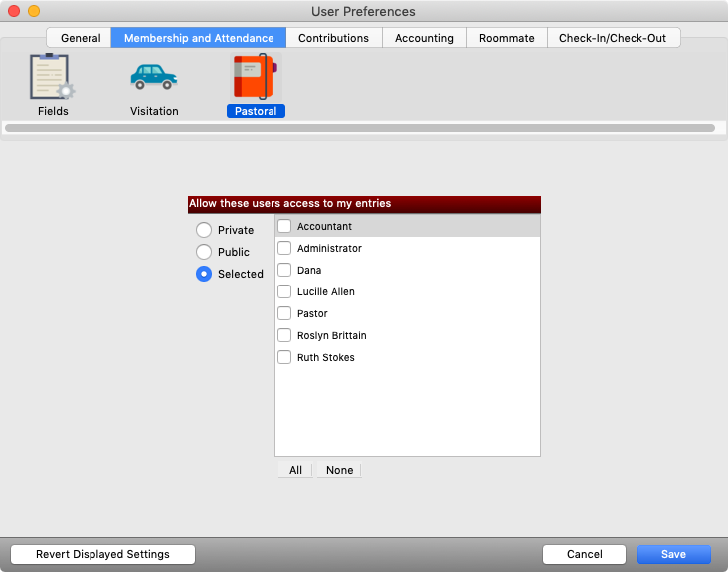This screenshot has width=728, height=572.
Task: Go to the Accounting tab
Action: [424, 38]
